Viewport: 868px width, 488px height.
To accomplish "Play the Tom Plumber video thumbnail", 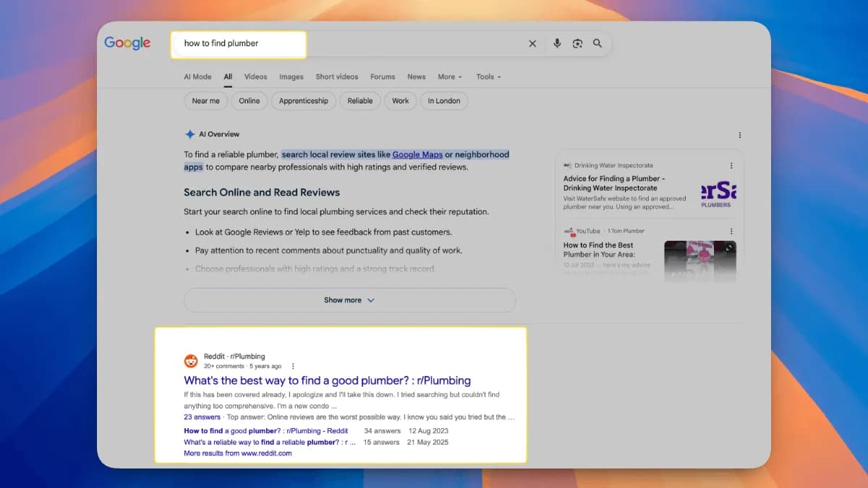I will click(700, 261).
